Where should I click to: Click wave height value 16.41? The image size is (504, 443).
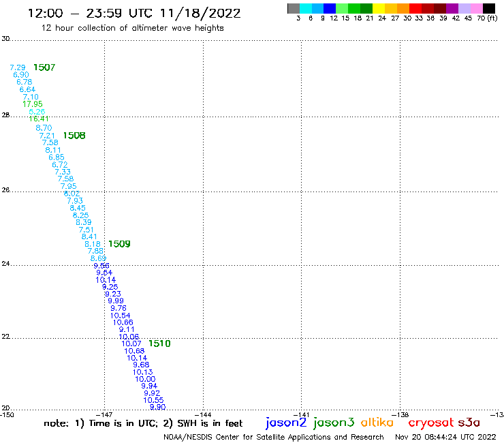(x=39, y=119)
